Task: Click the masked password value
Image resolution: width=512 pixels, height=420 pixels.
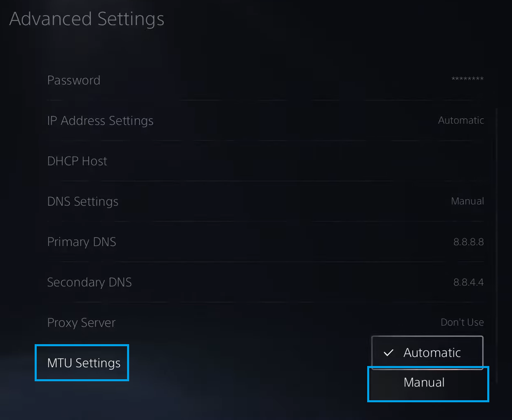Action: (x=467, y=79)
